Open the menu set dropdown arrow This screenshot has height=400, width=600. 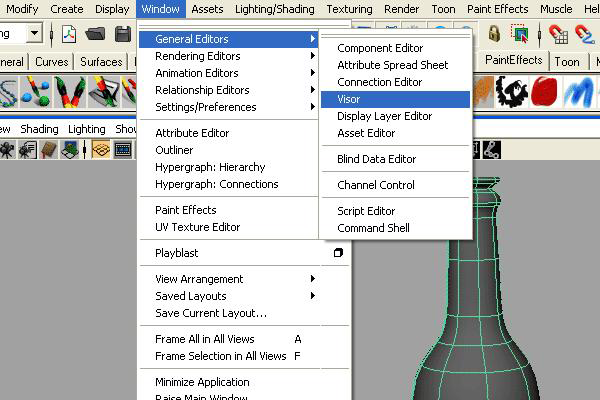point(34,34)
